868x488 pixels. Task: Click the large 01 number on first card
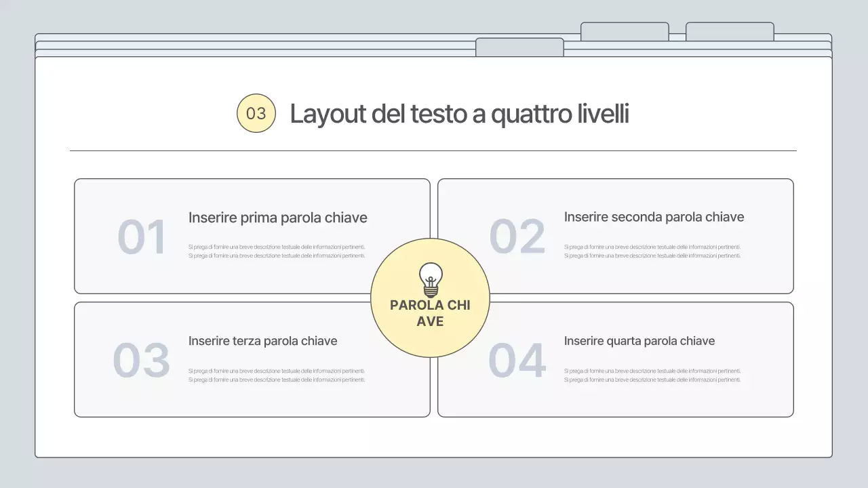pyautogui.click(x=142, y=237)
